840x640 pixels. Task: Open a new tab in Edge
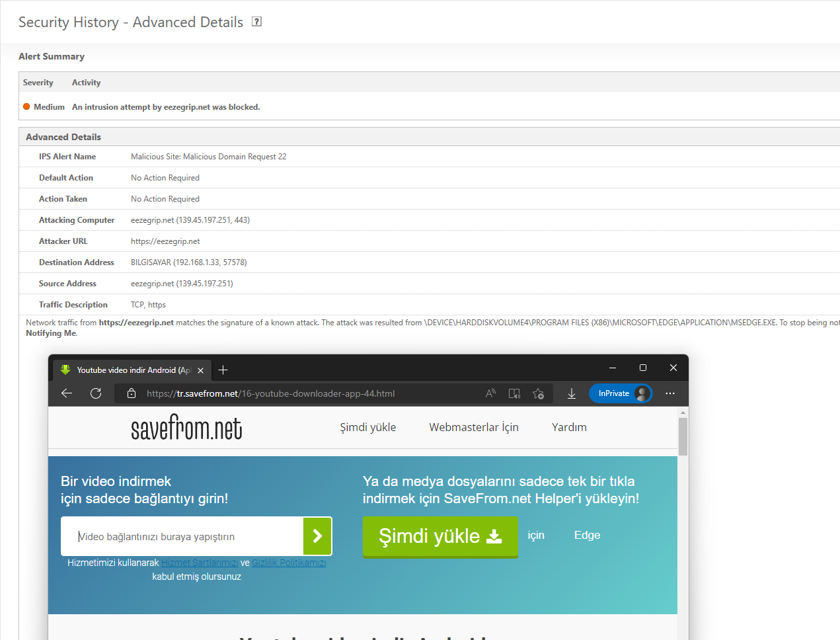223,370
